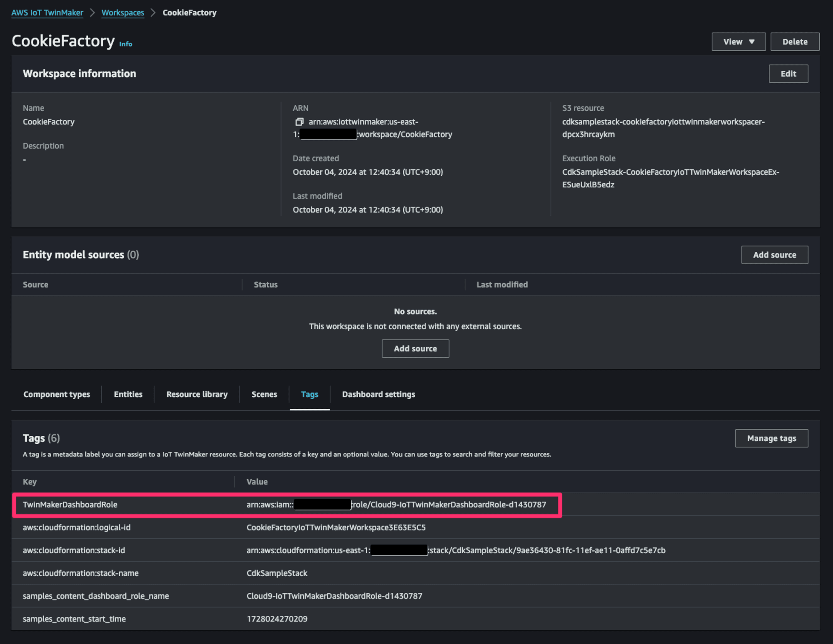This screenshot has width=833, height=644.
Task: Open Dashboard settings tab
Action: (379, 394)
